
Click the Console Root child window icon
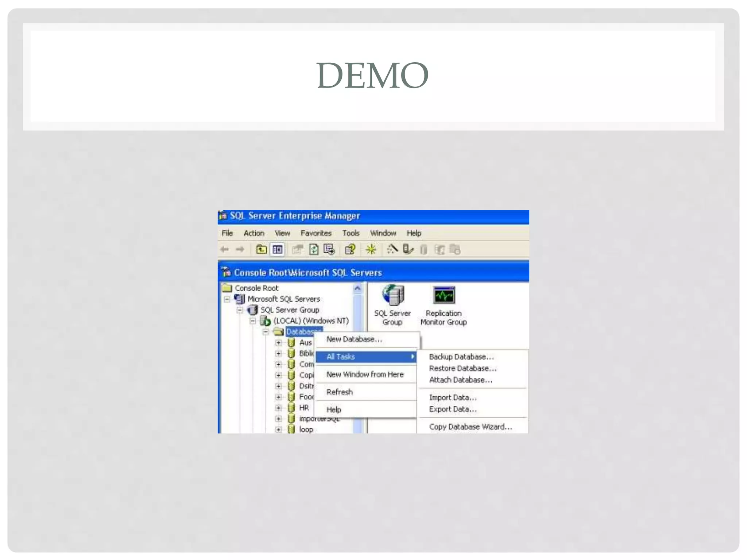click(226, 272)
